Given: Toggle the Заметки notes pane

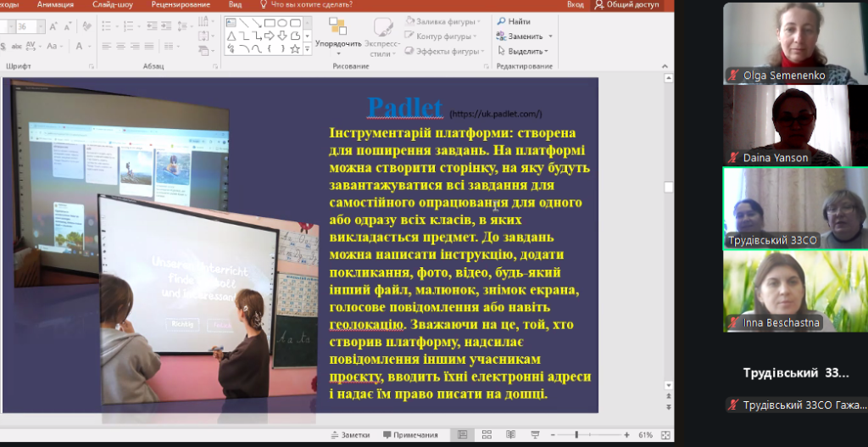Looking at the screenshot, I should click(350, 435).
